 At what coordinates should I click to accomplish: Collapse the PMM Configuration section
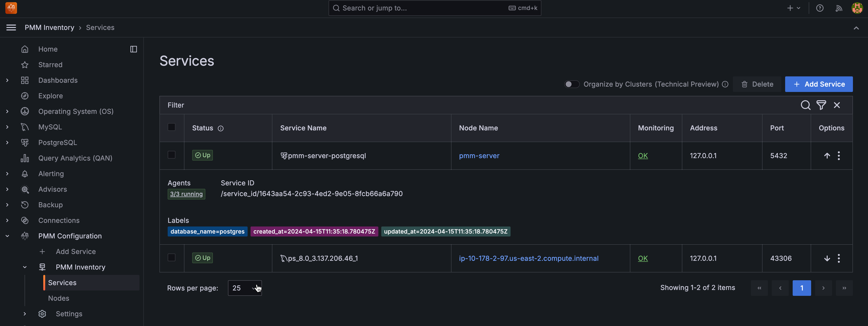coord(8,236)
